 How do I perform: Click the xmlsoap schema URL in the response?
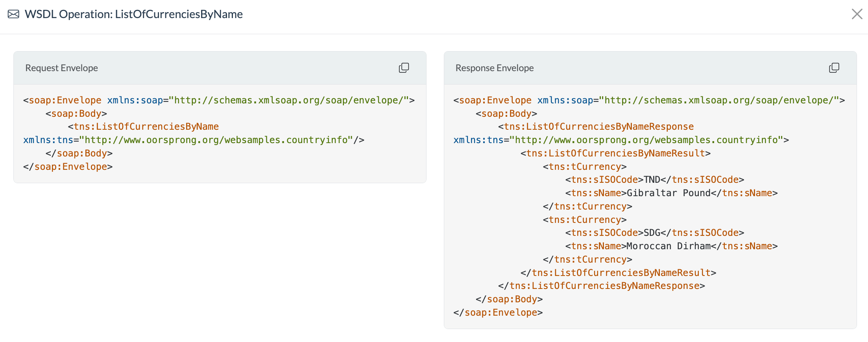click(x=719, y=100)
